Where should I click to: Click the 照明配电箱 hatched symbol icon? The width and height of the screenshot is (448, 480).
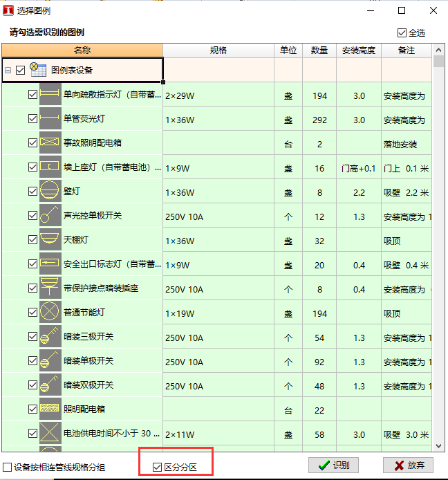50,409
